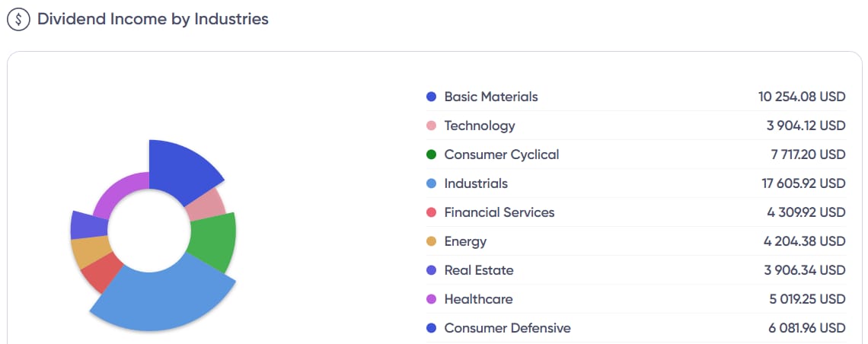Viewport: 868px width, 344px height.
Task: Click the dollar sign icon beside the title
Action: 18,20
